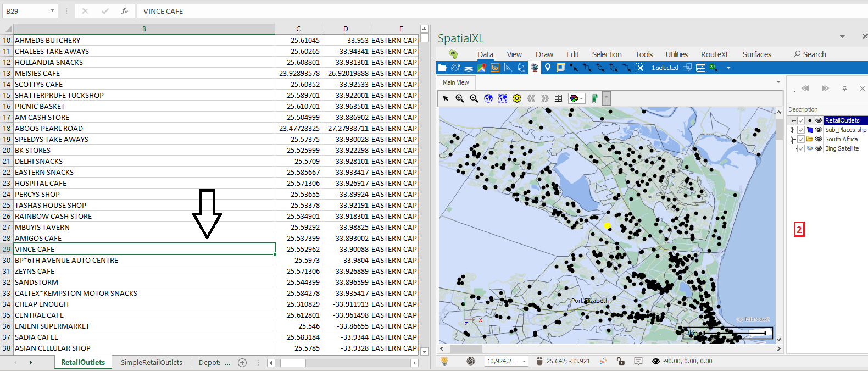Expand the South Africa layer tree node
Screen dimensions: 868x371
click(x=792, y=139)
